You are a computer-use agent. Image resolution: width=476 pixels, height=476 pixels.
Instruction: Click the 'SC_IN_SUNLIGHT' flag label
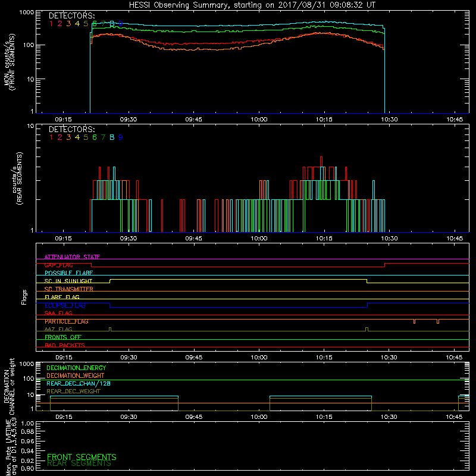(x=68, y=281)
